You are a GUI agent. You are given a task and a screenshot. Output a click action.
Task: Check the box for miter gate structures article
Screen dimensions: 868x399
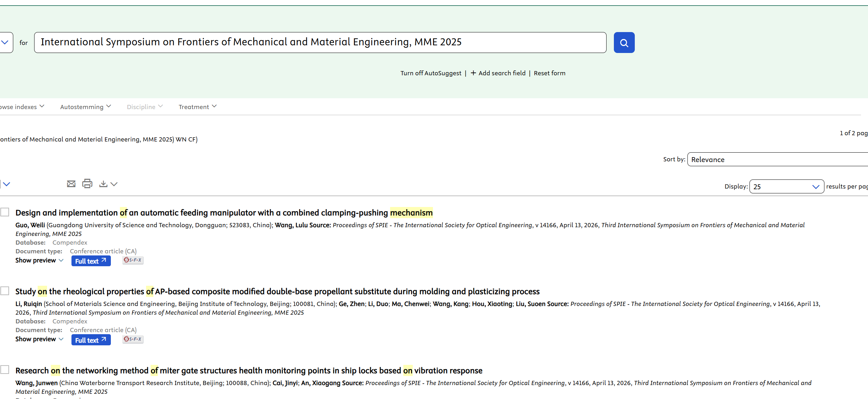[5, 370]
